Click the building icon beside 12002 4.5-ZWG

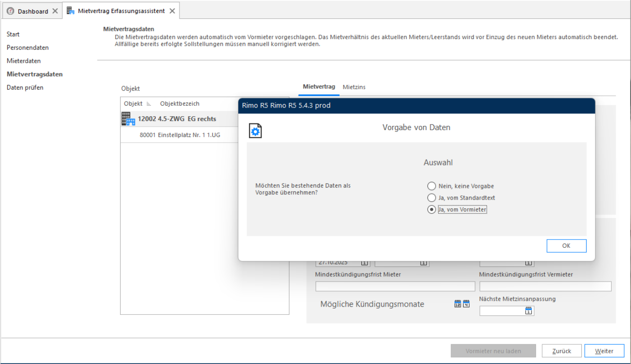click(x=128, y=119)
